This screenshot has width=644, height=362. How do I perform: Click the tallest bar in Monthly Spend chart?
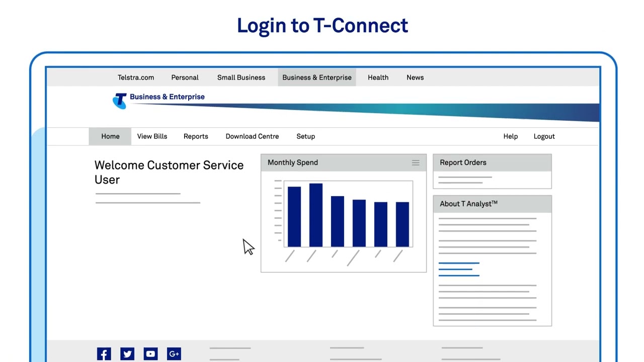[316, 215]
